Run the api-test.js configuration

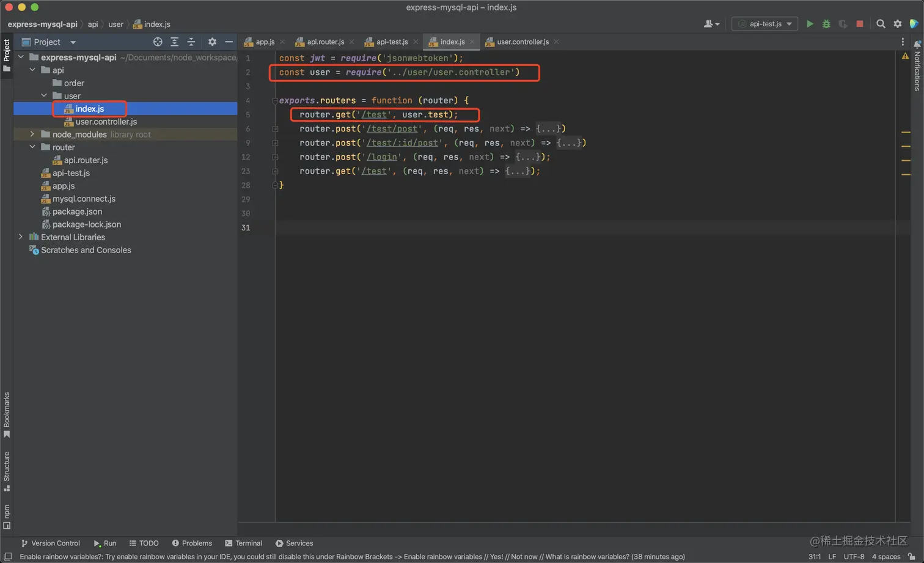tap(810, 24)
